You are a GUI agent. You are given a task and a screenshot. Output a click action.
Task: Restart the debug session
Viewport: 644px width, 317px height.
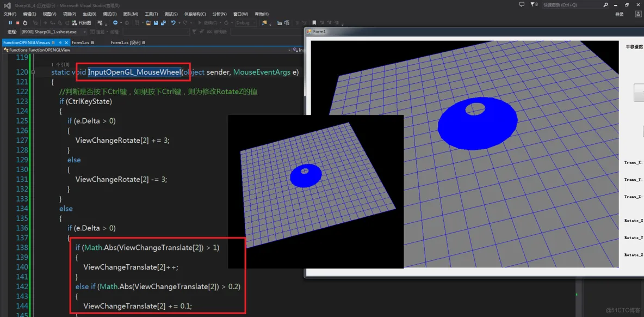tap(25, 23)
